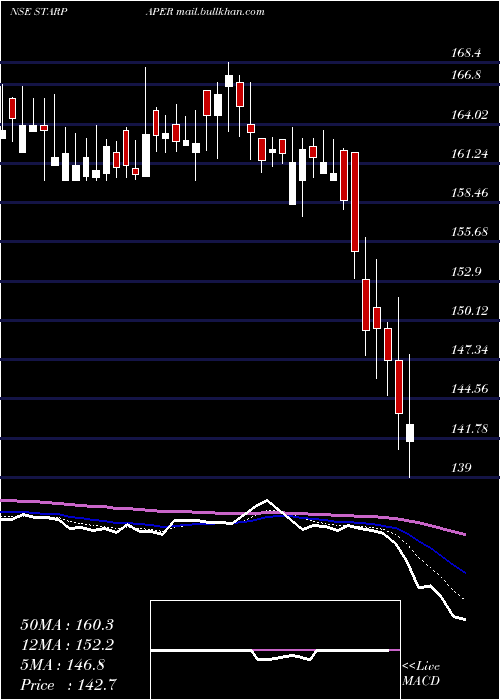
Task: Click the 164.02 price axis label
Action: tap(469, 115)
